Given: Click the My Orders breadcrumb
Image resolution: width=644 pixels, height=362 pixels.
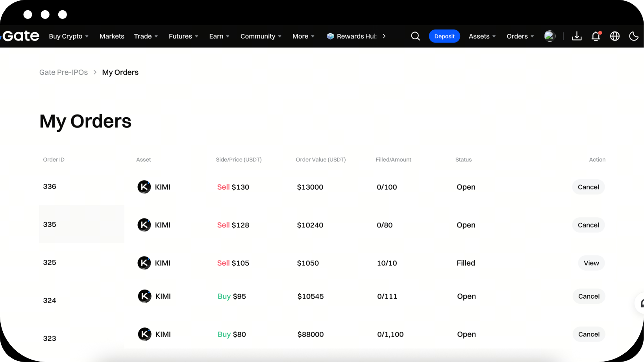Looking at the screenshot, I should pos(120,72).
